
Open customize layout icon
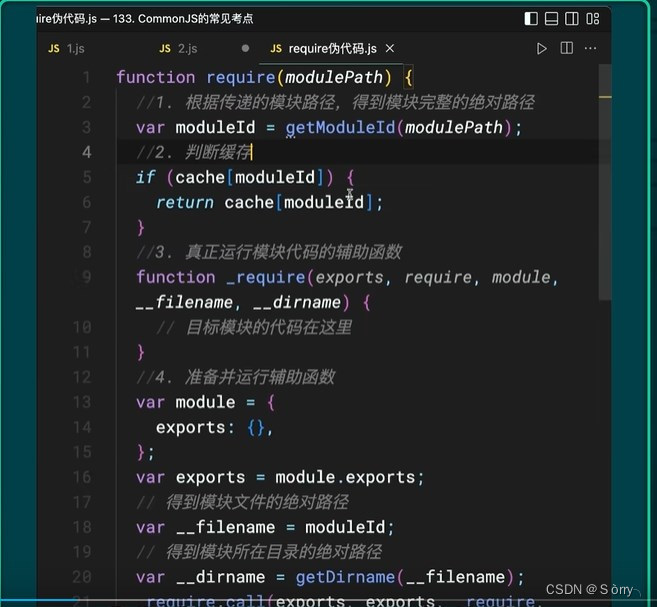click(x=592, y=19)
